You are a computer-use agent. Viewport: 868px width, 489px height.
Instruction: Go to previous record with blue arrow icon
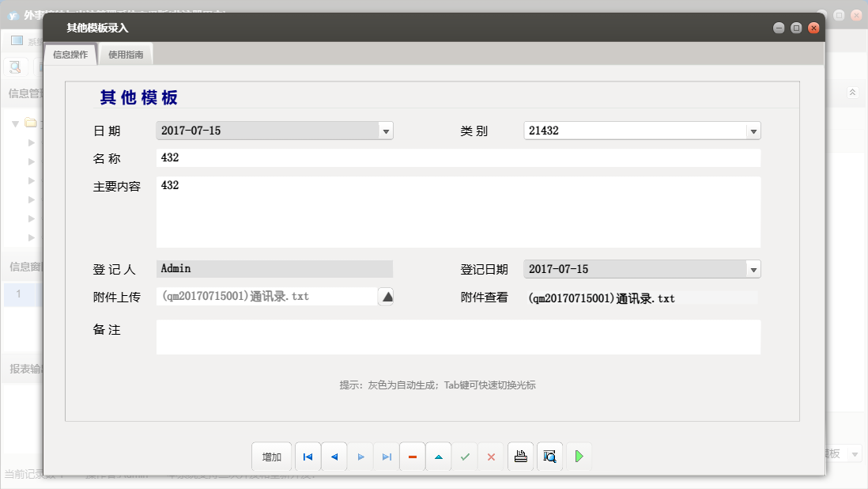pos(334,456)
